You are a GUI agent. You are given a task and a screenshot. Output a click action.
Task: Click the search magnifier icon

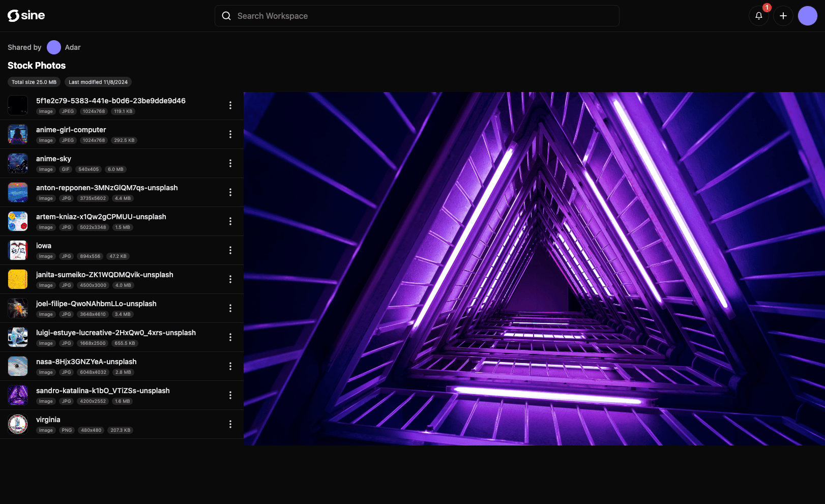(x=226, y=16)
